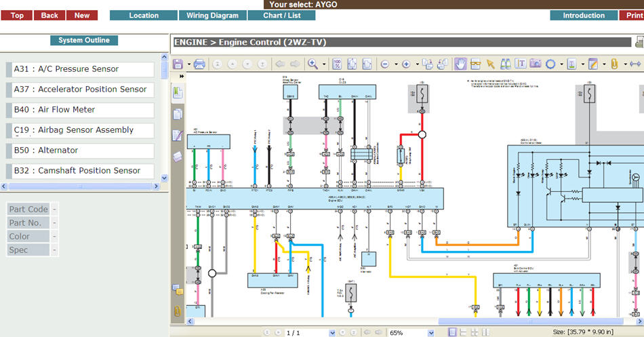Click the System Outline button
This screenshot has height=337, width=644.
click(84, 40)
